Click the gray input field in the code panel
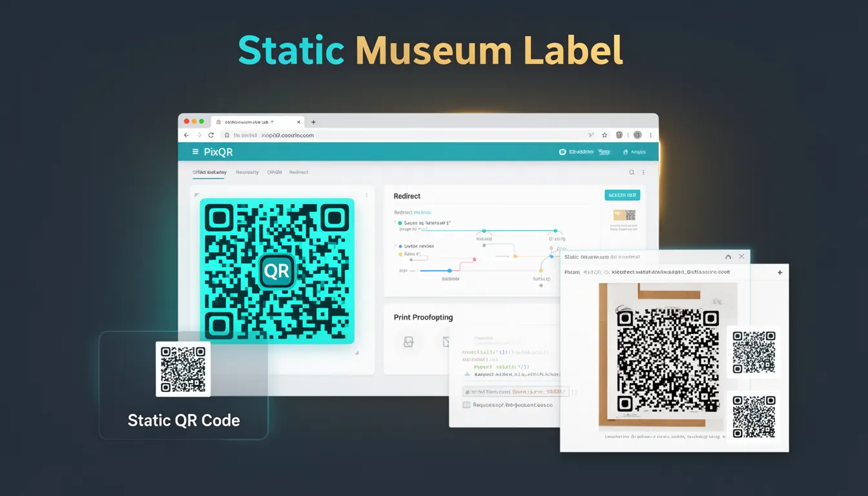The image size is (868, 496). click(516, 391)
